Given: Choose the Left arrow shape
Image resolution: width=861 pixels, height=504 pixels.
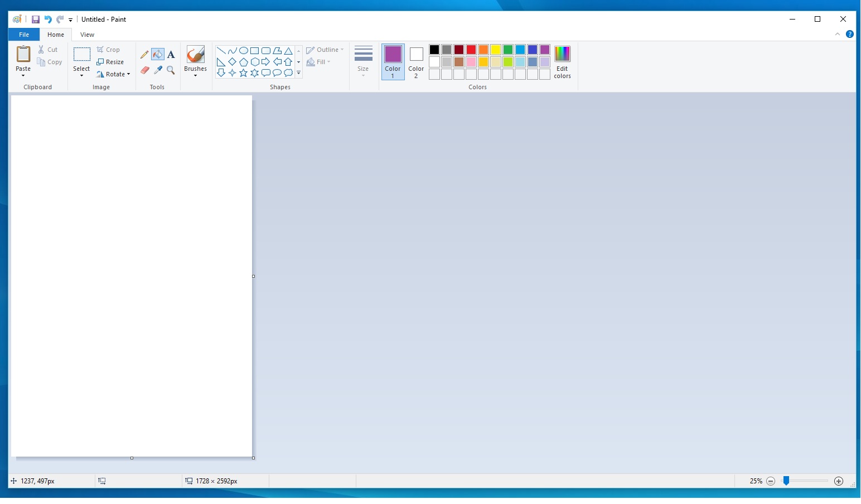Looking at the screenshot, I should (x=277, y=62).
